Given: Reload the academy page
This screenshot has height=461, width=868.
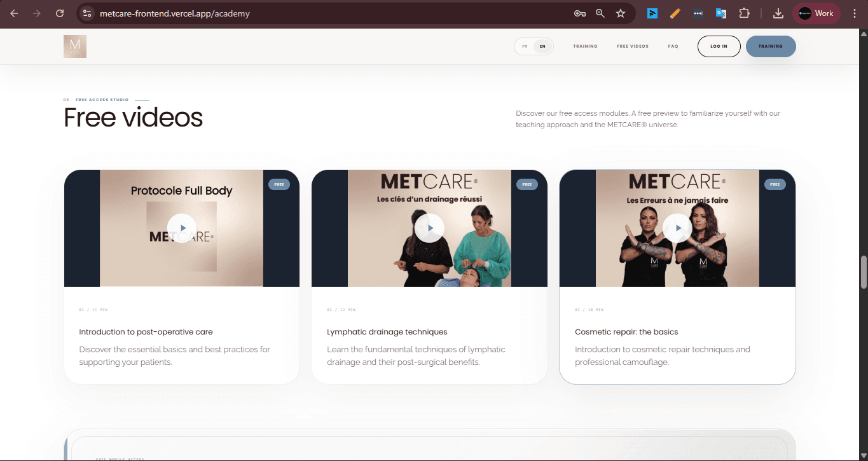Looking at the screenshot, I should (60, 13).
